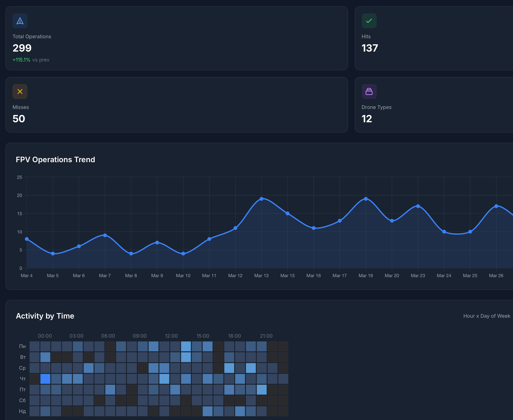This screenshot has width=513, height=420.
Task: Click the Drone Types value 12
Action: pyautogui.click(x=367, y=119)
